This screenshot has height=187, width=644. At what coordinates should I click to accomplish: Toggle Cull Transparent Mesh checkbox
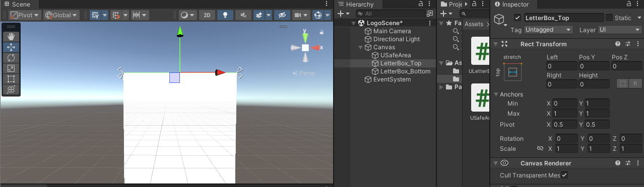[x=564, y=175]
